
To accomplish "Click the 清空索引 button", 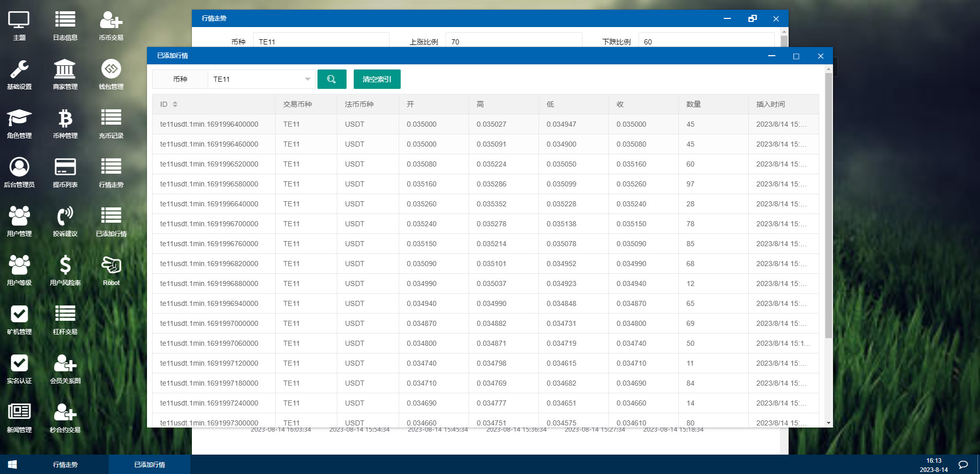I will pos(377,79).
